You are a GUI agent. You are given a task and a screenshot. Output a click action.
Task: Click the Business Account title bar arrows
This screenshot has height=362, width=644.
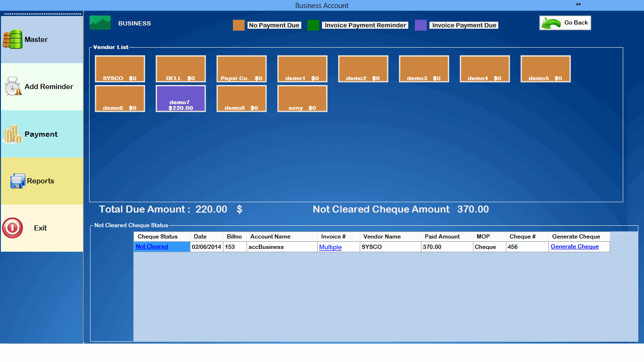point(578,5)
